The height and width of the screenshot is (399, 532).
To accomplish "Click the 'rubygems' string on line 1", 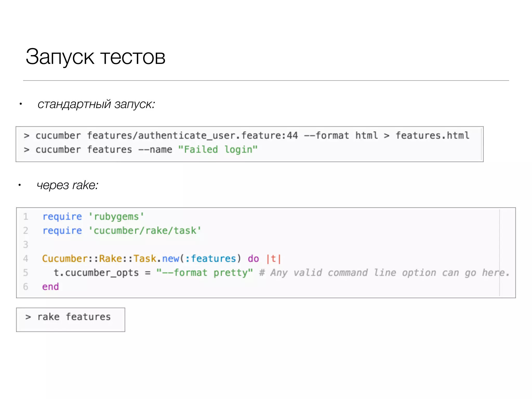I will (x=116, y=217).
